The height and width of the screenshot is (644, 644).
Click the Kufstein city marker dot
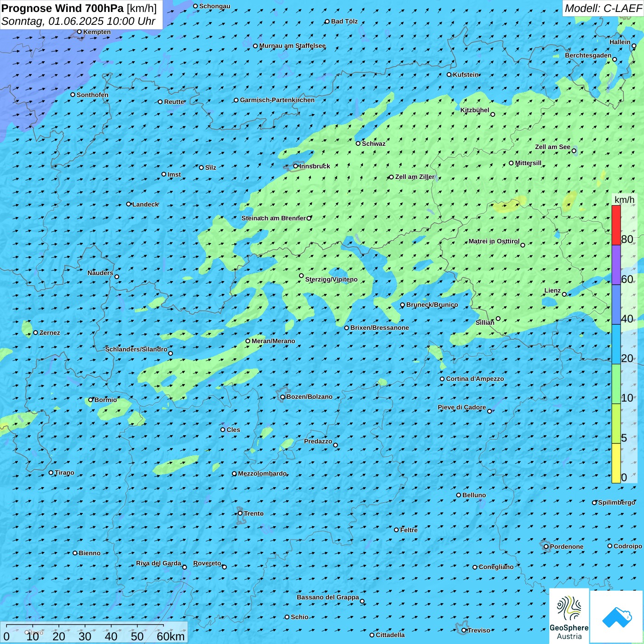click(x=449, y=75)
